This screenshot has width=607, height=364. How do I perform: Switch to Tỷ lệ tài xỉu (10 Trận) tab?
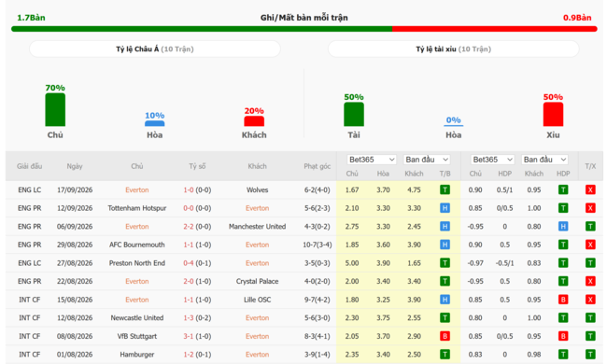[453, 49]
